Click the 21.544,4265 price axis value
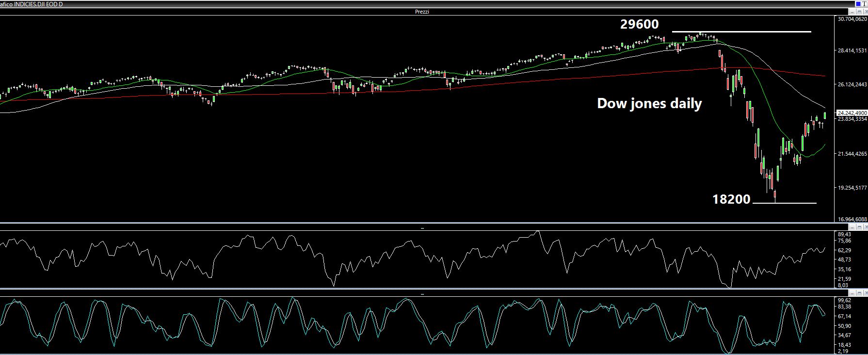This screenshot has width=868, height=355. [x=852, y=154]
